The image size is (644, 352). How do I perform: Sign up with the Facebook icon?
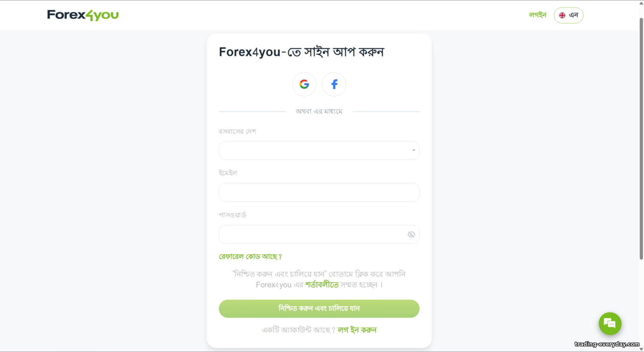tap(334, 84)
